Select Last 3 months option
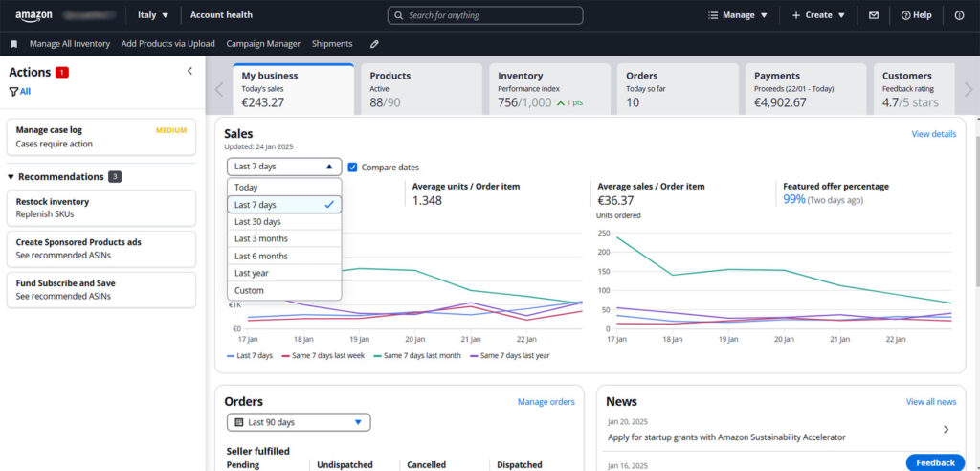Screen dimensions: 980x471 (284, 239)
